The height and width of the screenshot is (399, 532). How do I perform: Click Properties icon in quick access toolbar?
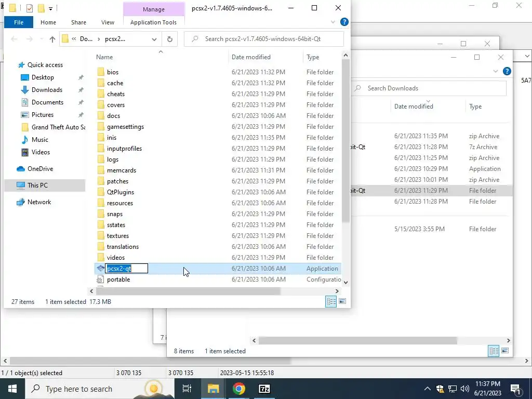tap(30, 8)
